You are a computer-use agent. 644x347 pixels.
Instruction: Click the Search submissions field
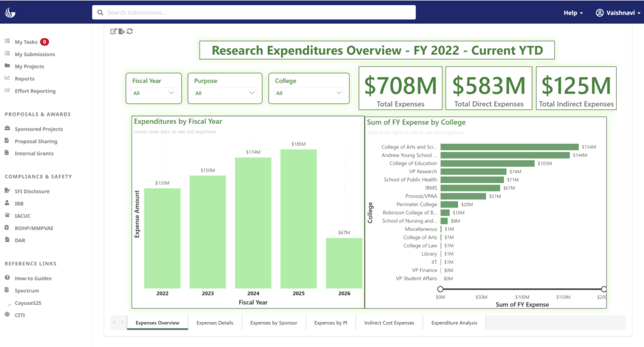coord(254,13)
